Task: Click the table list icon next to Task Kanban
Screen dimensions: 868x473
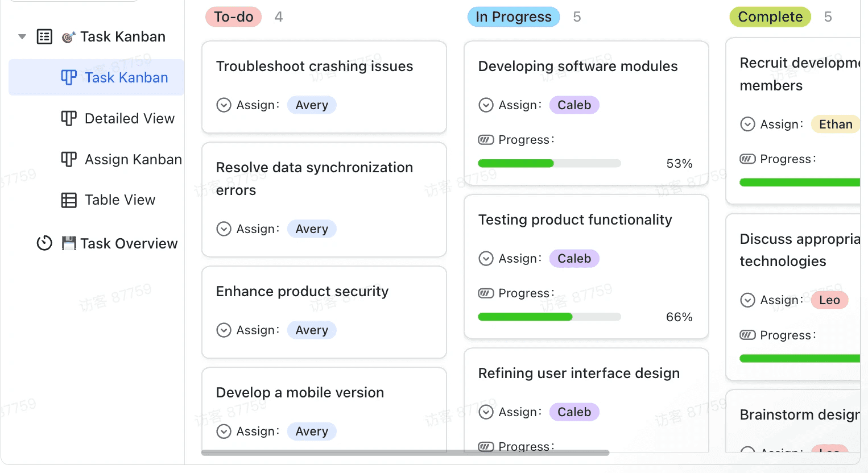Action: [x=44, y=36]
